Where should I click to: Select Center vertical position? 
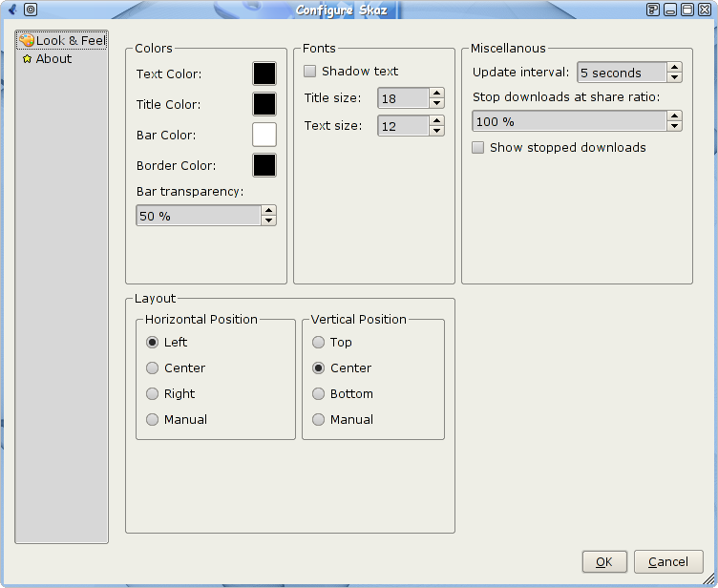coord(318,367)
